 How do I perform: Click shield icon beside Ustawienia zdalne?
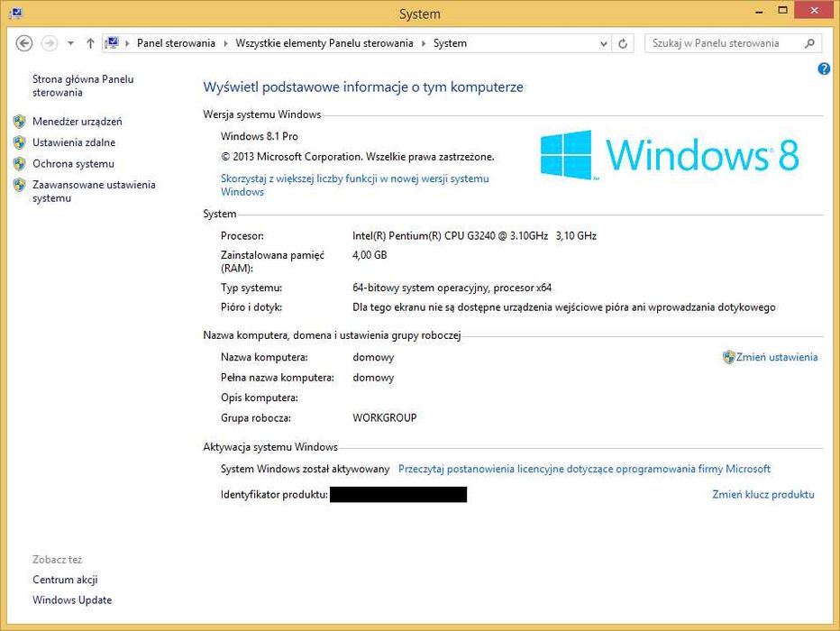pyautogui.click(x=20, y=142)
